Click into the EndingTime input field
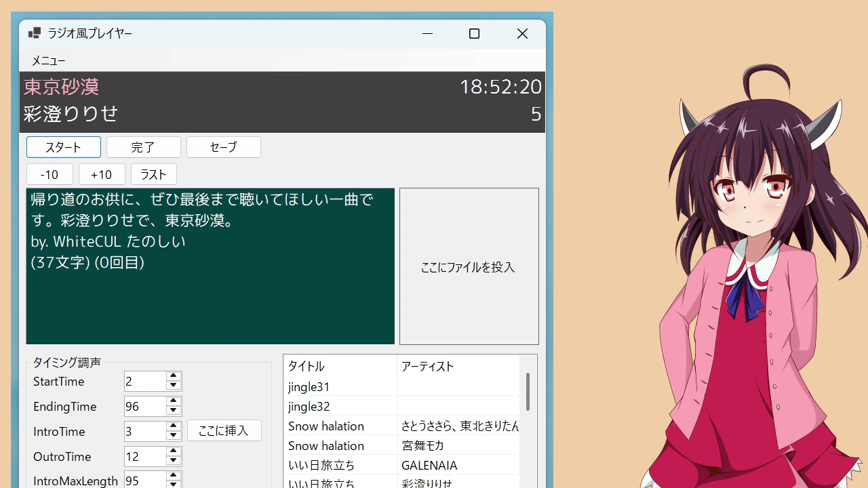 (x=144, y=407)
